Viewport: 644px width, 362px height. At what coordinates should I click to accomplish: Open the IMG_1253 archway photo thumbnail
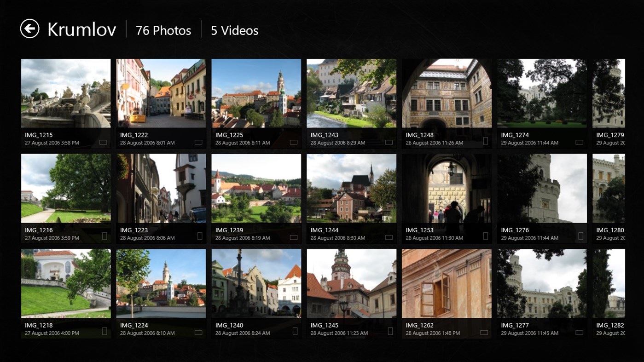pyautogui.click(x=447, y=188)
